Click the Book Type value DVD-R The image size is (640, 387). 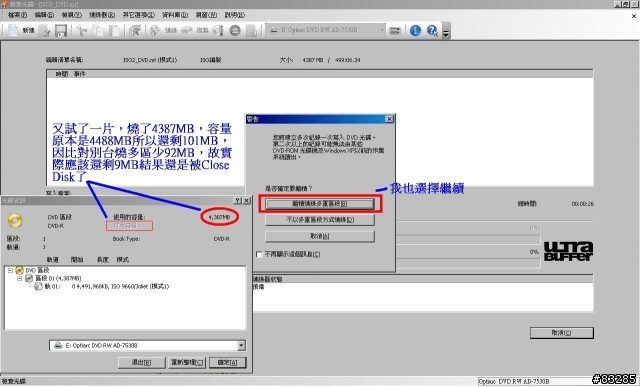click(222, 239)
